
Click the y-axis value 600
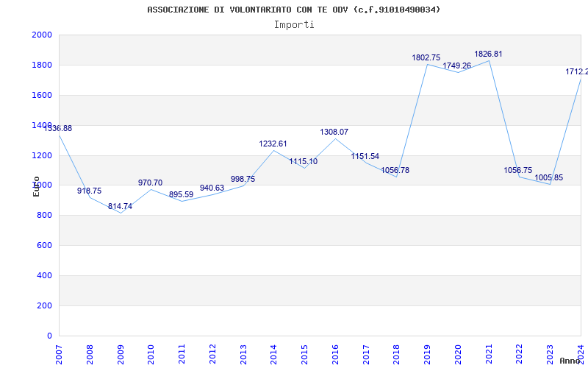[x=45, y=246]
